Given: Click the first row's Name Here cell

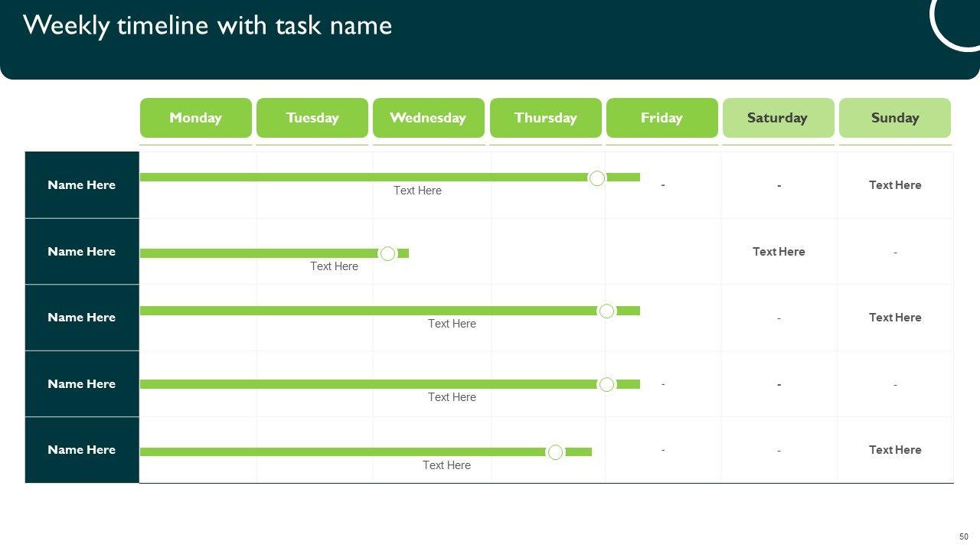Looking at the screenshot, I should pos(82,185).
